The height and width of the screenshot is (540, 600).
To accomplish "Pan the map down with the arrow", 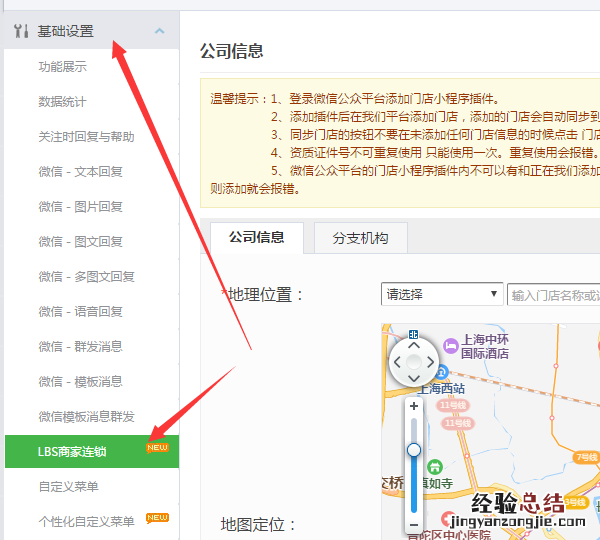I will [413, 378].
